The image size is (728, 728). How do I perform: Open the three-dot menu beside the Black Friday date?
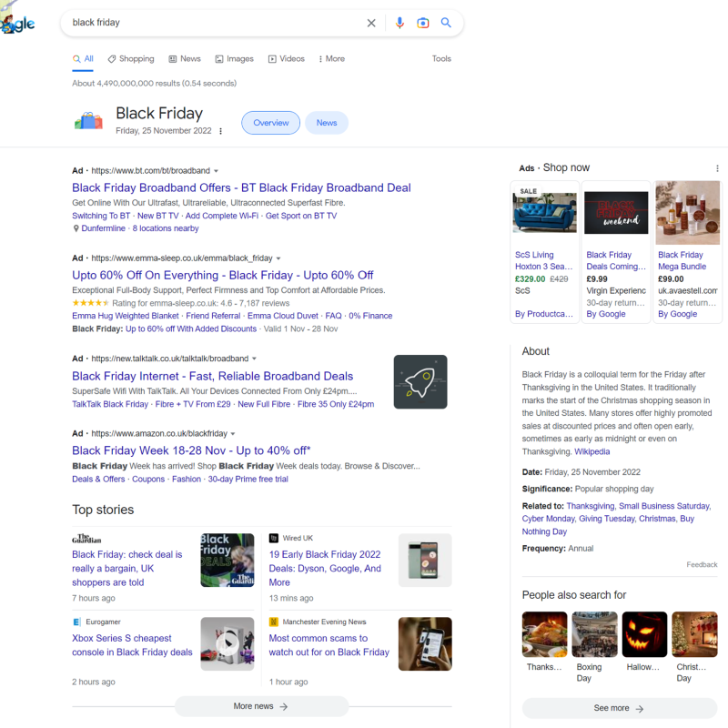(x=220, y=131)
